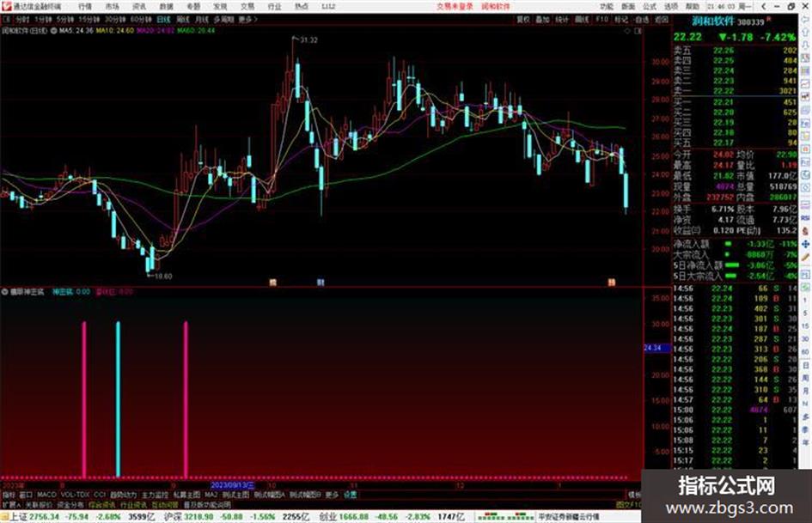Click the 复权 toolbar button
This screenshot has height=523, width=812.
(523, 19)
